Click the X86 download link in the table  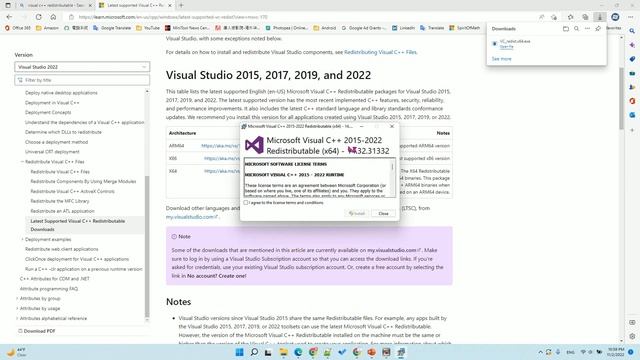click(222, 158)
